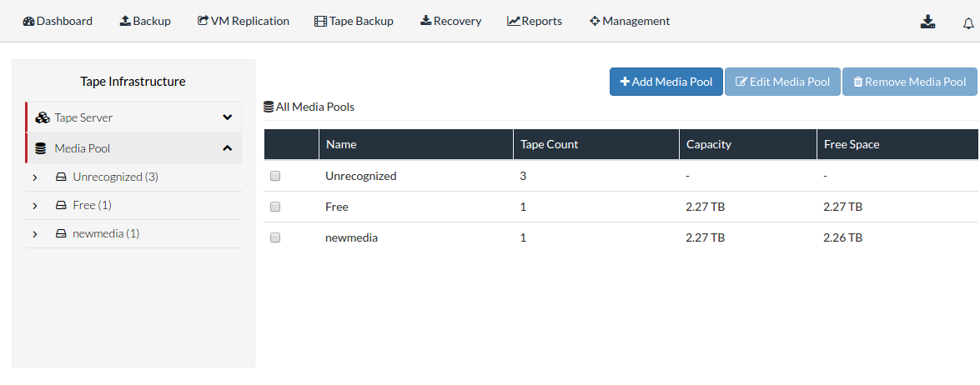Check the newmedia row checkbox

(x=275, y=237)
